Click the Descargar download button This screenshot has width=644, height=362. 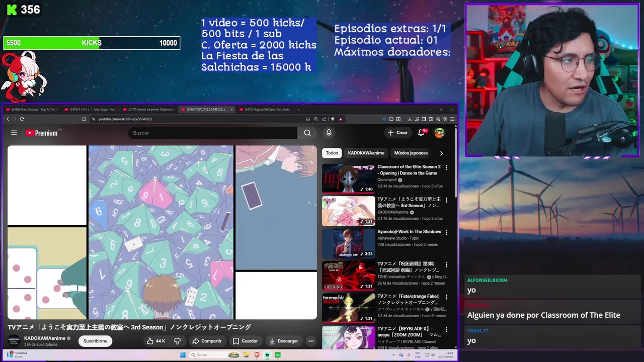283,341
